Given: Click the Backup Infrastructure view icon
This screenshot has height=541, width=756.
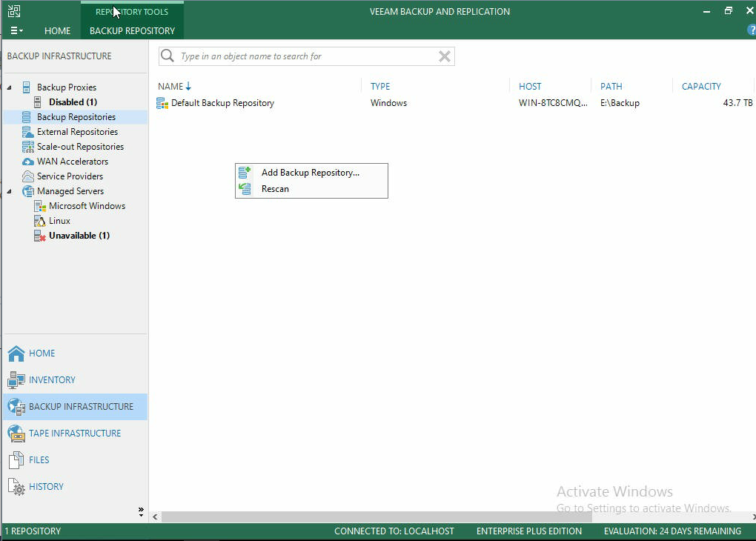Looking at the screenshot, I should coord(16,407).
